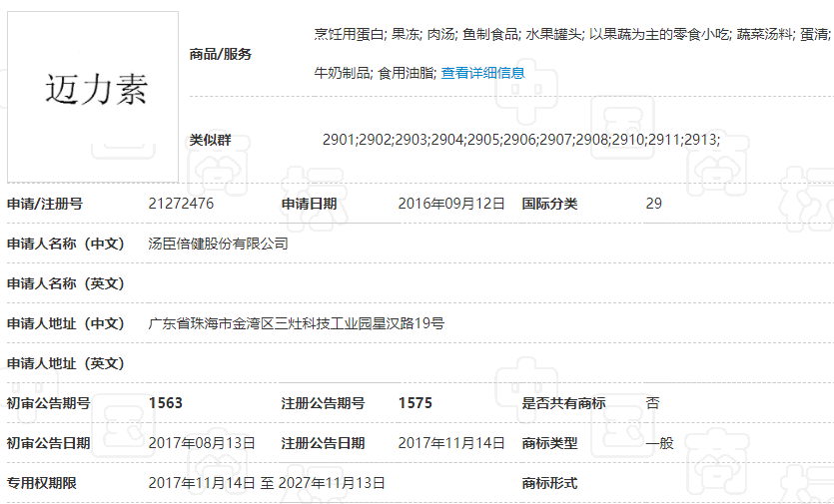Click goods text starting with 烹饪用蛋白; 果冻

pyautogui.click(x=572, y=34)
